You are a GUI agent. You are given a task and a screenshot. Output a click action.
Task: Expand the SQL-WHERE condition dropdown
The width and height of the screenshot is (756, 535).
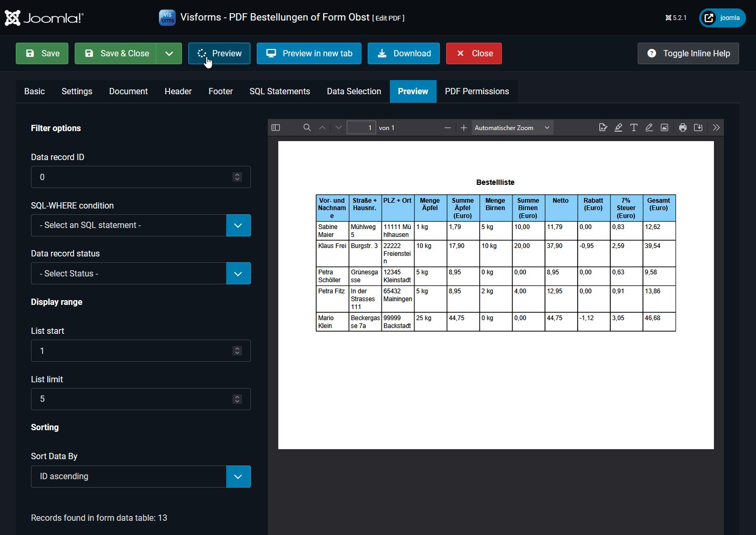238,225
